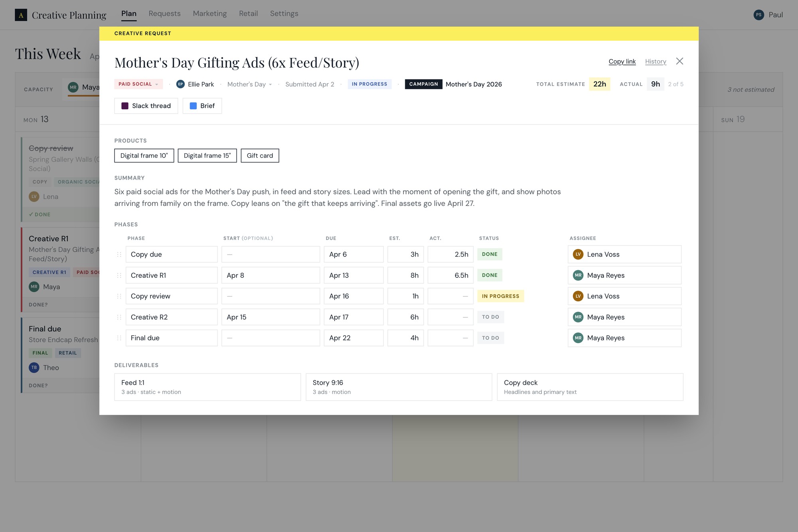Switch to the Plan tab
798x532 pixels.
point(129,14)
